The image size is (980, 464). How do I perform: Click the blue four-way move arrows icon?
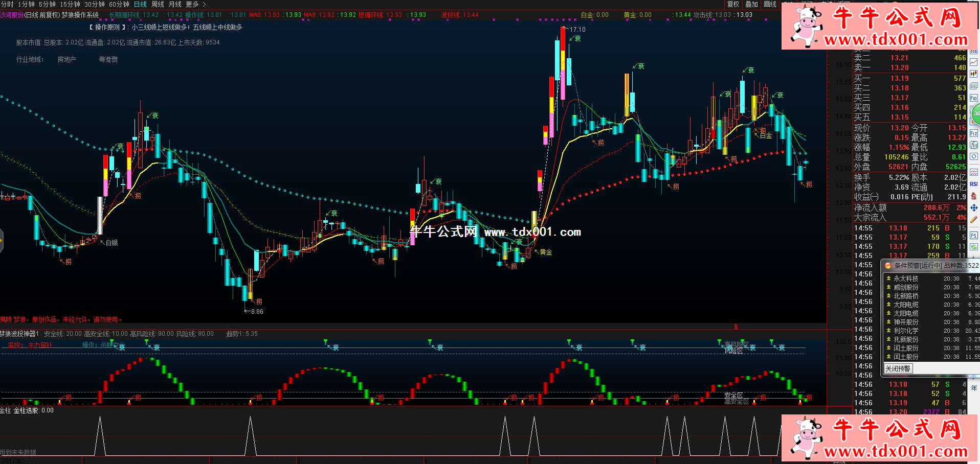(x=974, y=207)
